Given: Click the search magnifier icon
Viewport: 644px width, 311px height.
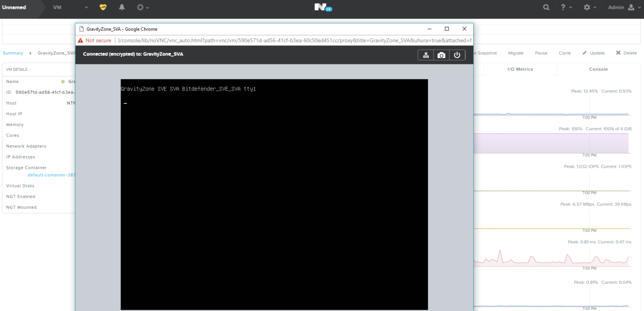Looking at the screenshot, I should (x=546, y=7).
